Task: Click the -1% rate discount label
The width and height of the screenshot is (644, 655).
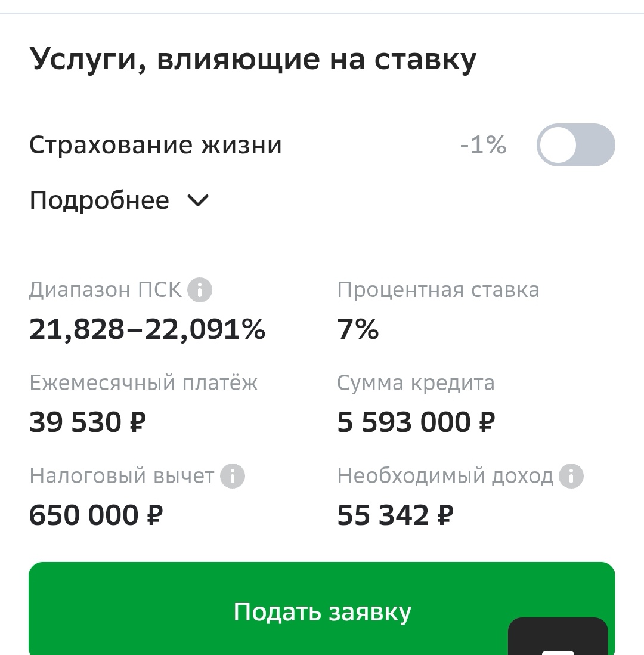Action: click(483, 145)
